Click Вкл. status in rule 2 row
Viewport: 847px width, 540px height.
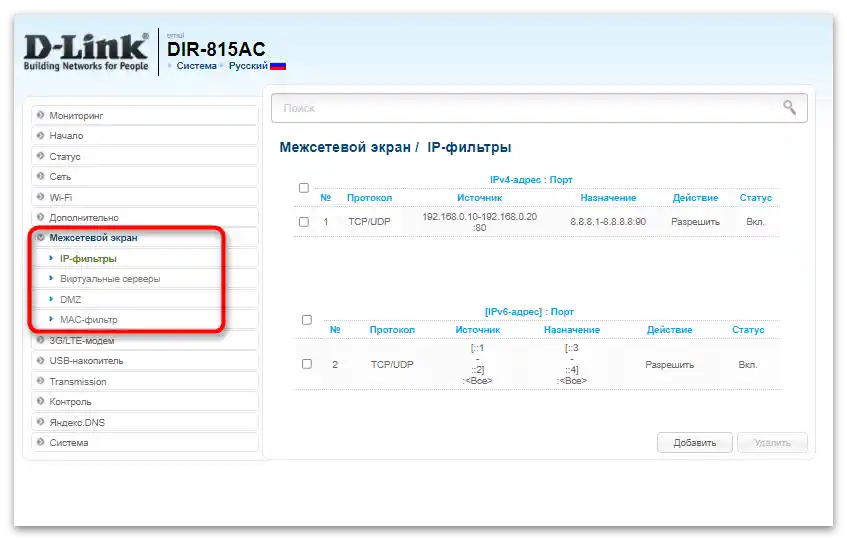[748, 364]
